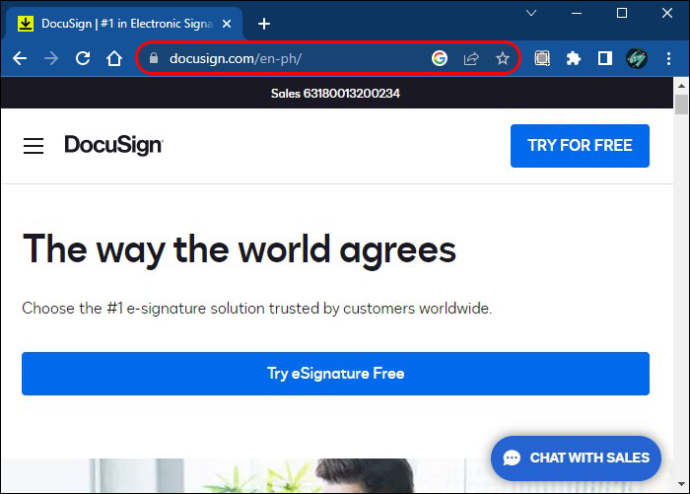Reload the DocuSign page
The height and width of the screenshot is (494, 690).
[x=83, y=58]
